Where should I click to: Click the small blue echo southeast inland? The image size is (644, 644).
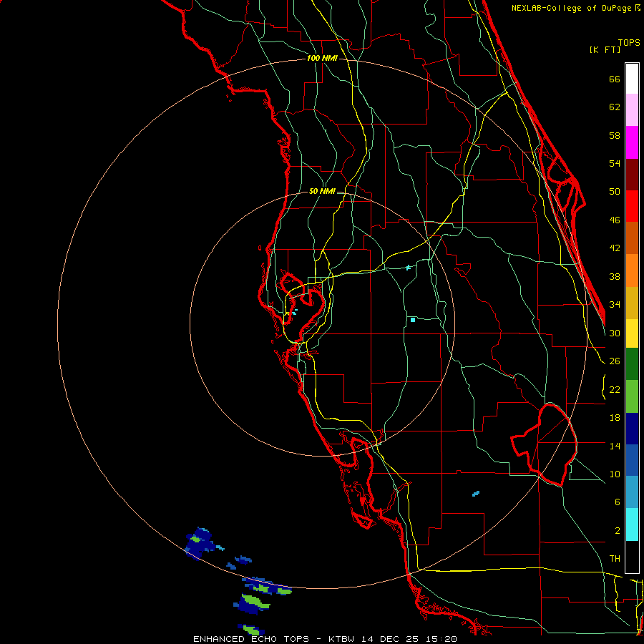[476, 493]
